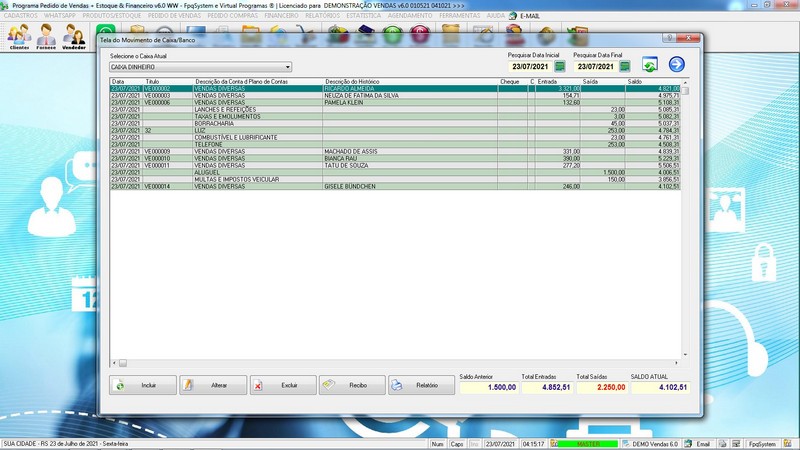Image resolution: width=800 pixels, height=450 pixels.
Task: Select the NEUZA DE FATIMA DA SILVA row
Action: tap(395, 95)
